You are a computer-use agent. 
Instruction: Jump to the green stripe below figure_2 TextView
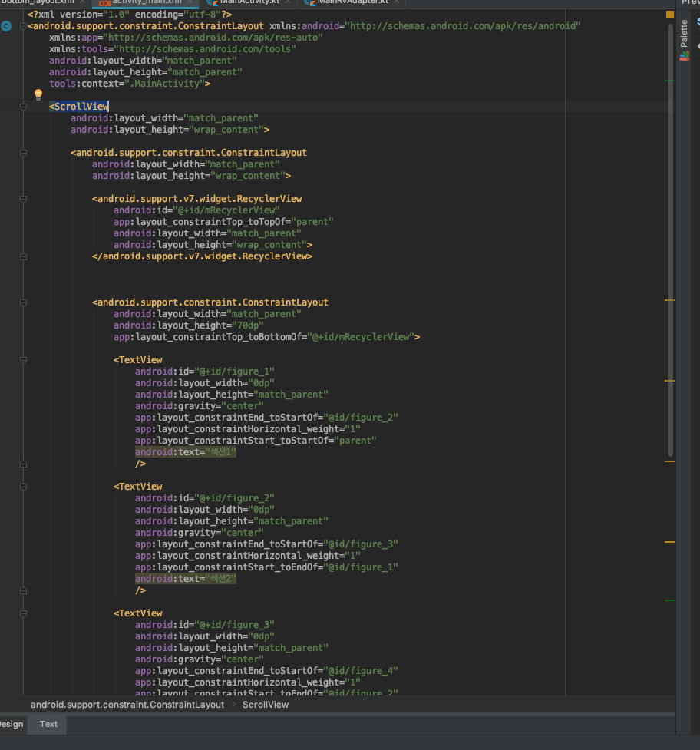670,600
